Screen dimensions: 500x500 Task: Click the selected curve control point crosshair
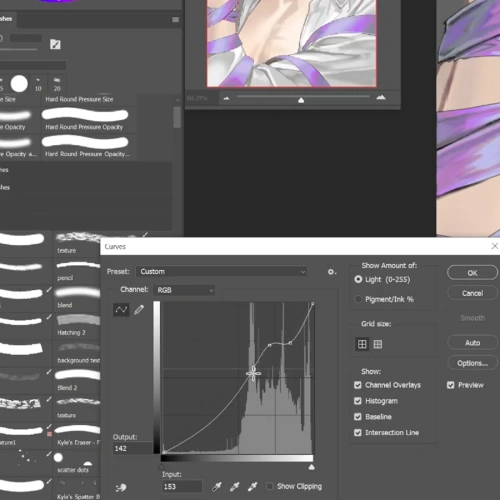click(x=253, y=373)
